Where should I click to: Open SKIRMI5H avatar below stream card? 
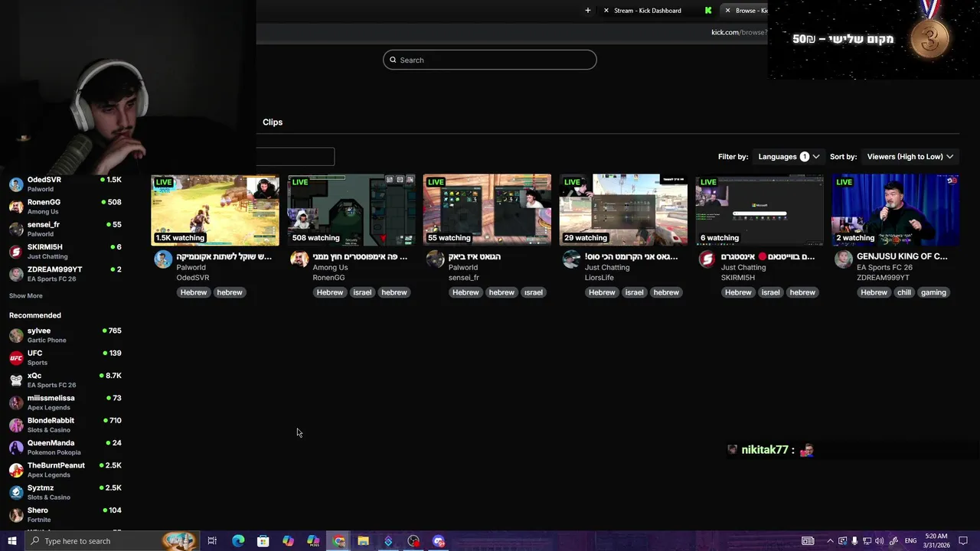(707, 259)
